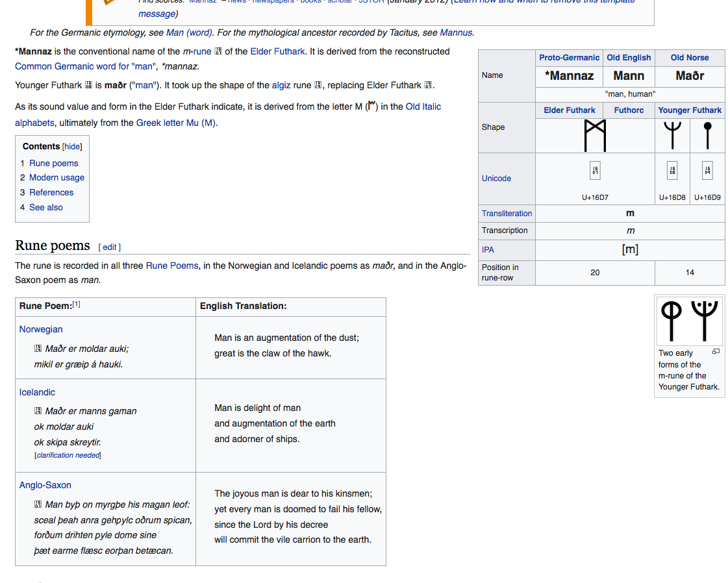Jump to References in contents
The height and width of the screenshot is (583, 728).
51,192
